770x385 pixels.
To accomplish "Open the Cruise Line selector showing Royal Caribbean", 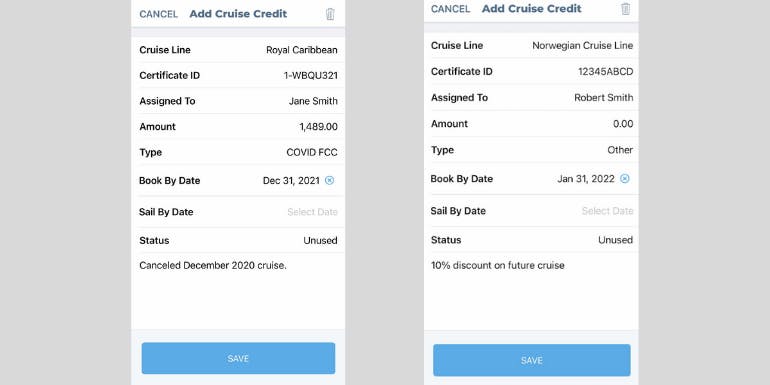I will pyautogui.click(x=238, y=50).
